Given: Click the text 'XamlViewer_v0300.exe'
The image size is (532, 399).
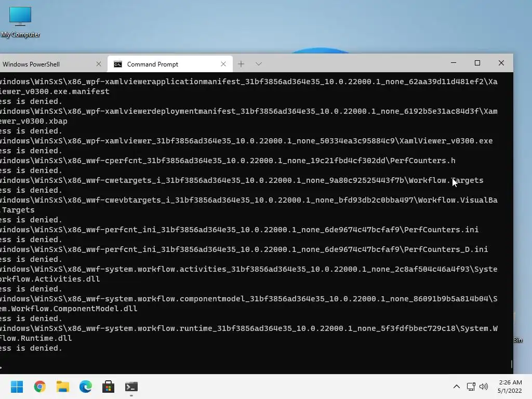Looking at the screenshot, I should (x=446, y=141).
